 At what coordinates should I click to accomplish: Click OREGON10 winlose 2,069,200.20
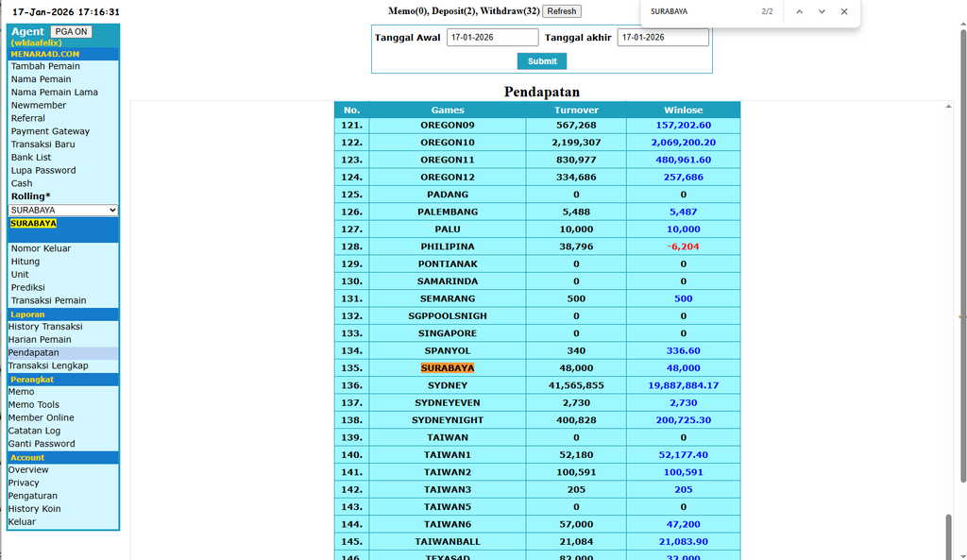tap(684, 143)
